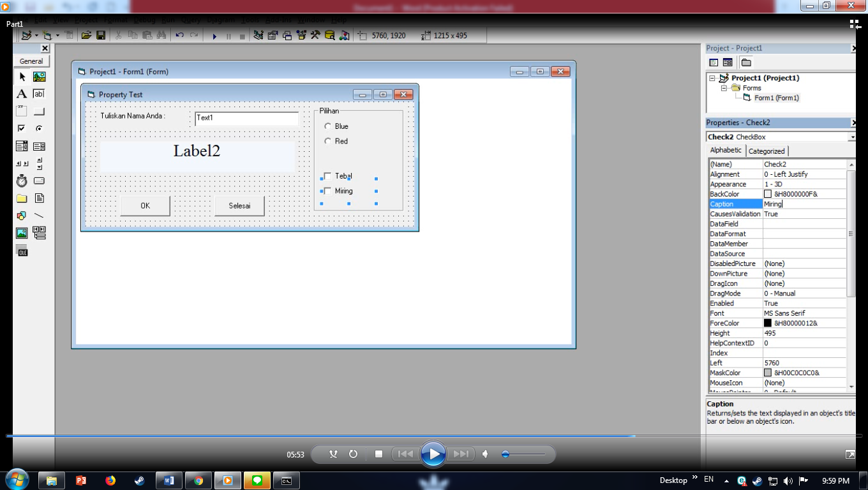
Task: Select the horizontal scrollbar tool in the toolbox
Action: coord(22,163)
